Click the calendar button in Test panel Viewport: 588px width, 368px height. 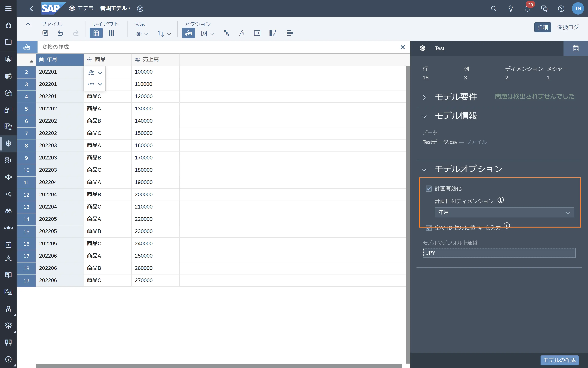(576, 48)
